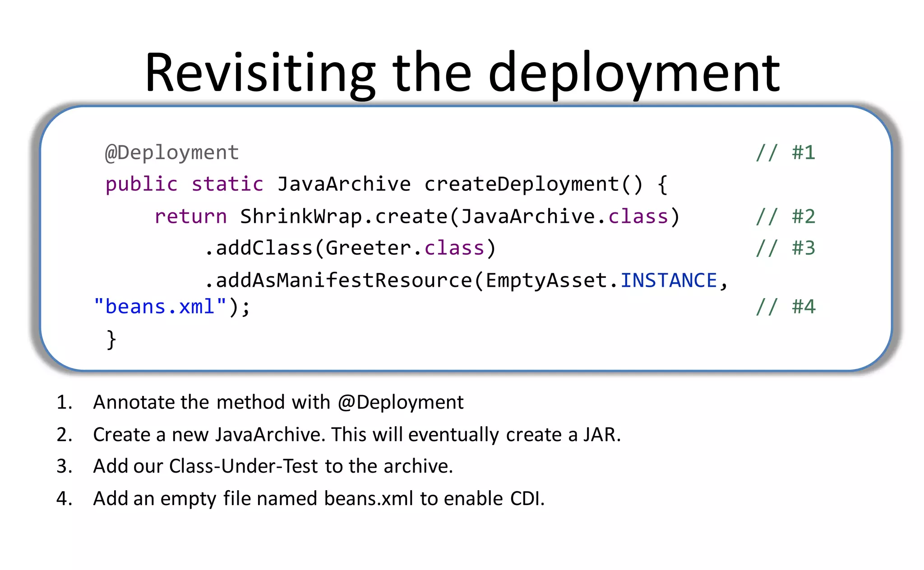The height and width of the screenshot is (570, 924).
Task: Click ShrinkWrap.create call in code
Action: point(343,216)
